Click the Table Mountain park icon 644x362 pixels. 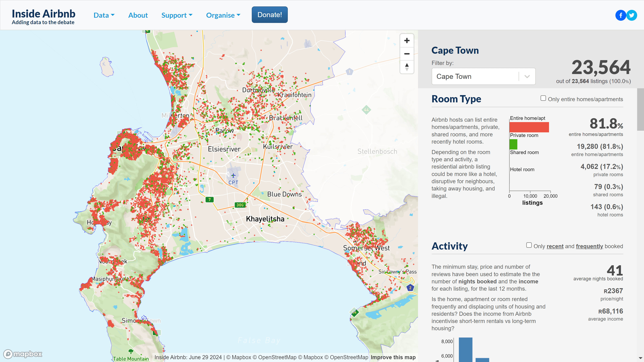[x=131, y=352]
